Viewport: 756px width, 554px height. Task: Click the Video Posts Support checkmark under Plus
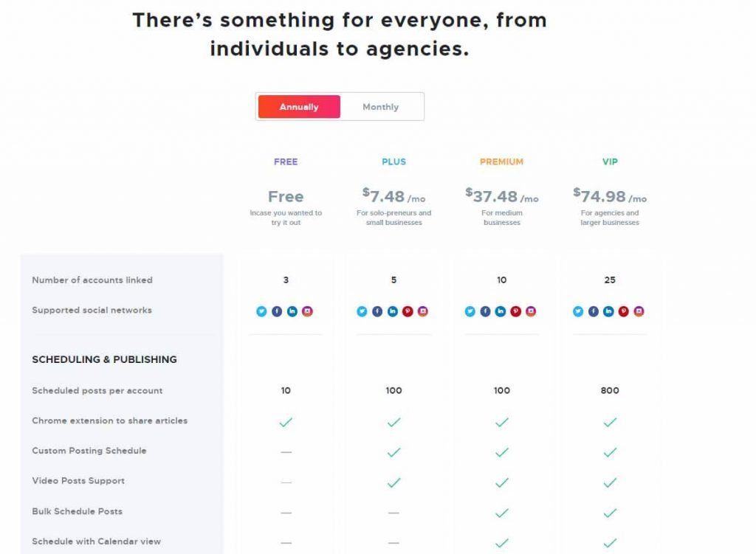(394, 482)
